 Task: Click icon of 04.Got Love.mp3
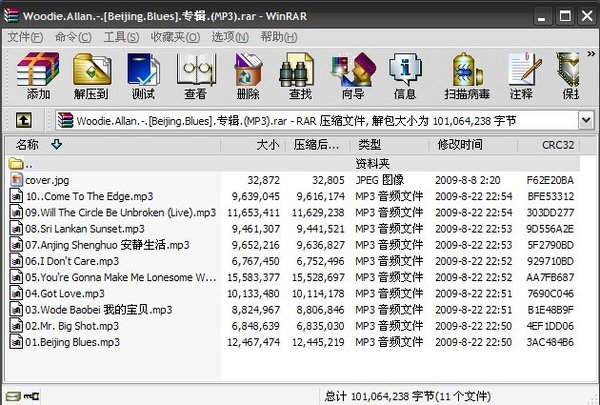pyautogui.click(x=16, y=294)
